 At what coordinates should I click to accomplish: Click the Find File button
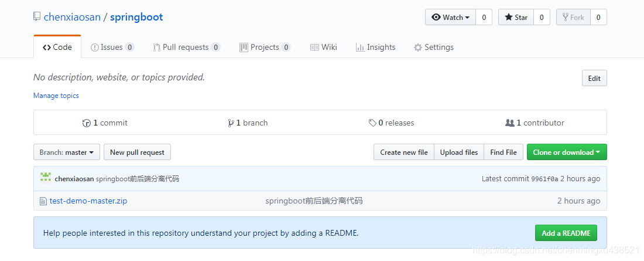pos(503,152)
